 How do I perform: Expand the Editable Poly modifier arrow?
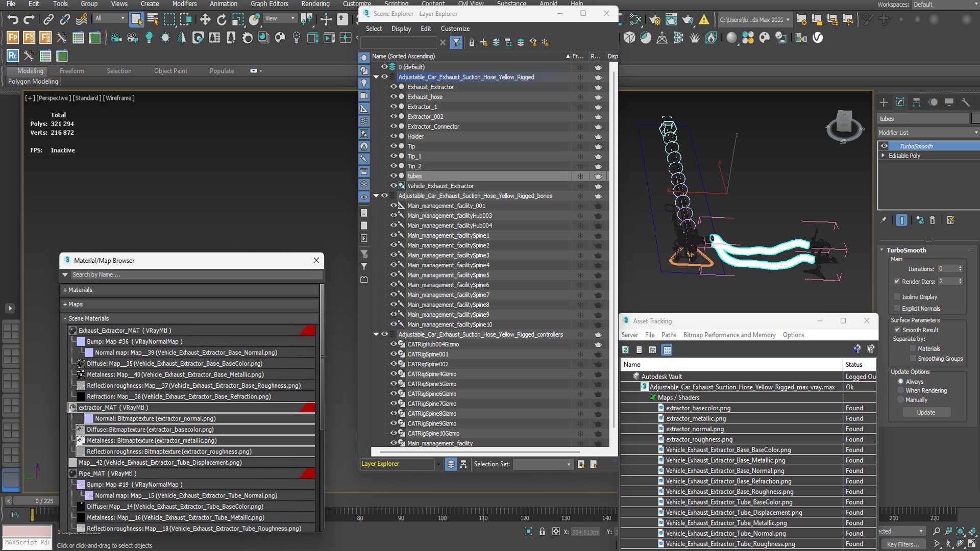point(883,156)
